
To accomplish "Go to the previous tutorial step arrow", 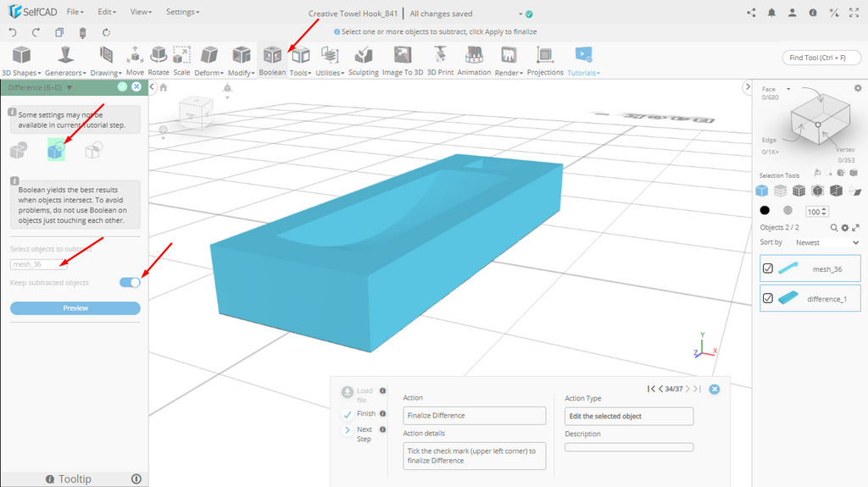I will coord(660,389).
